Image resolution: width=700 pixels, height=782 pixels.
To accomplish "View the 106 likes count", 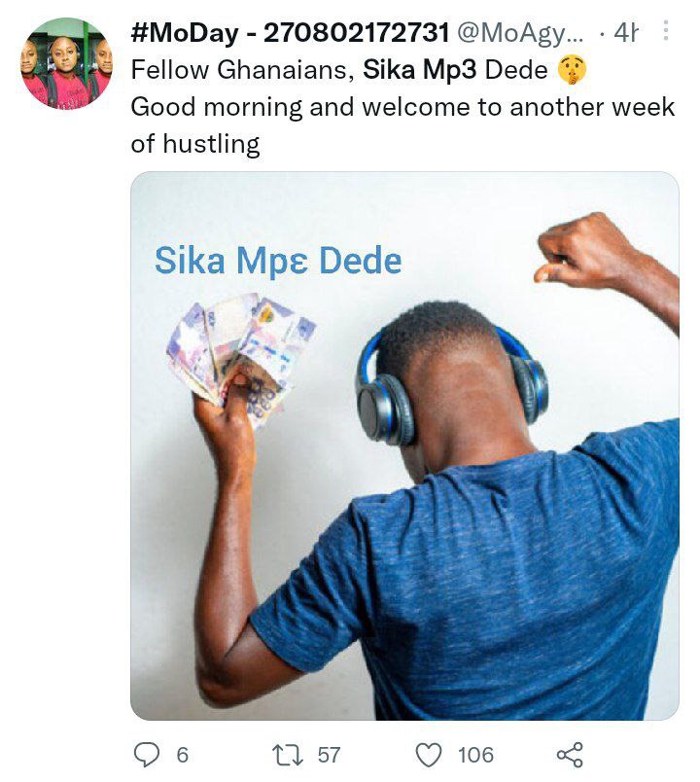I will pyautogui.click(x=475, y=755).
